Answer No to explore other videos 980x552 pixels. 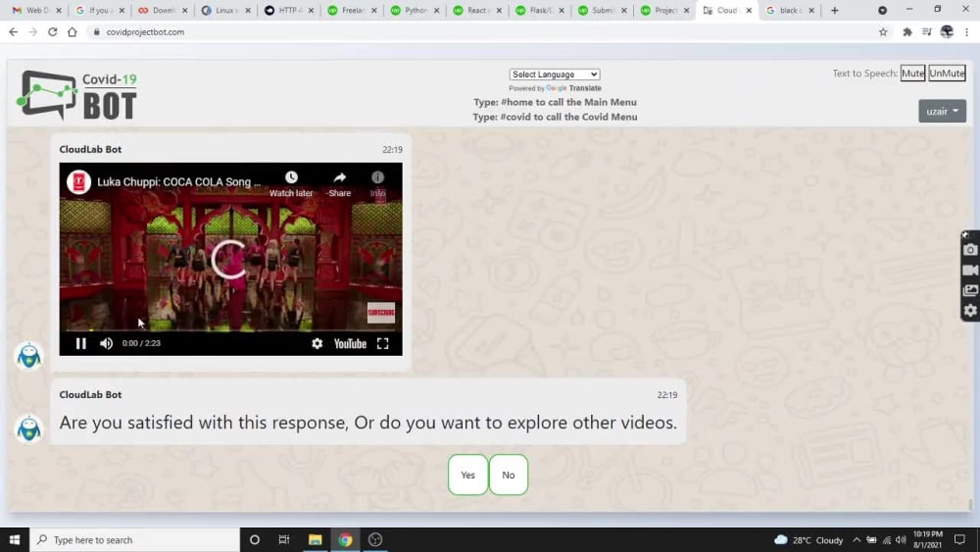tap(508, 475)
